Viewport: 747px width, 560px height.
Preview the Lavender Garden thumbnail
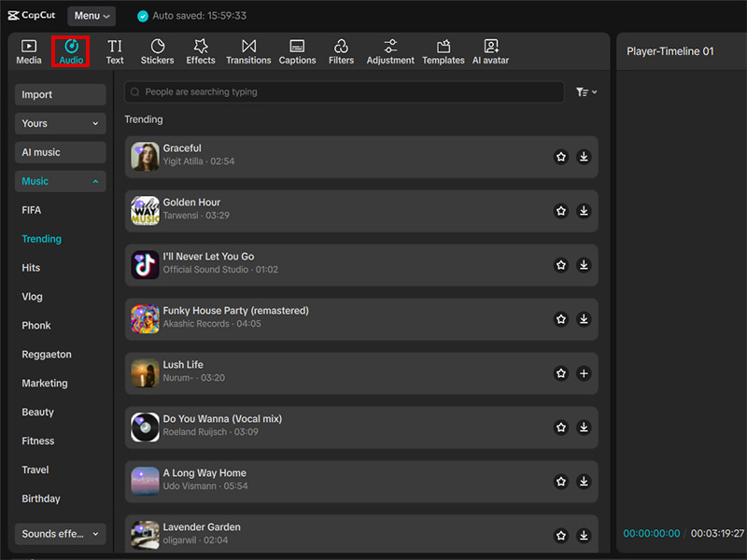click(145, 535)
